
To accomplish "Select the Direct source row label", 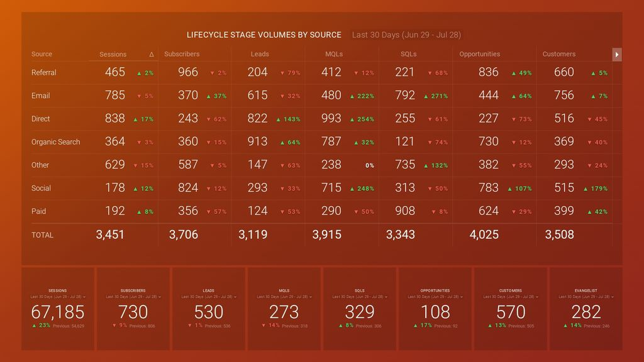I will click(x=40, y=119).
